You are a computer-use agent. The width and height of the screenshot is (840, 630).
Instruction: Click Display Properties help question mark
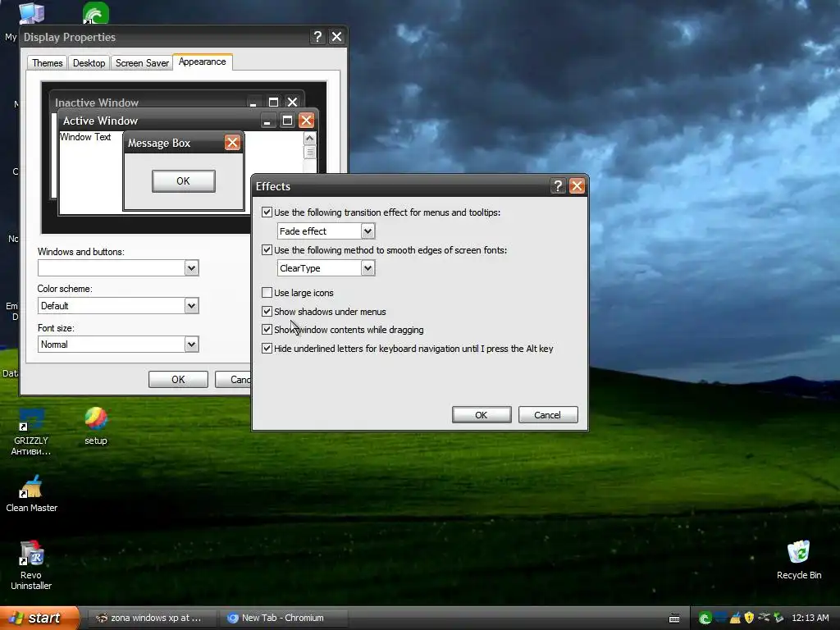pyautogui.click(x=317, y=36)
